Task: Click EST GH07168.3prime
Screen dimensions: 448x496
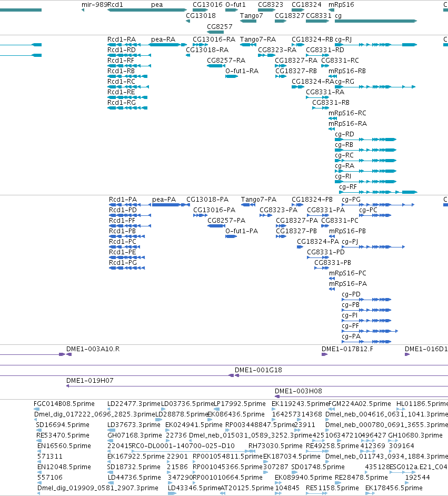Action: point(135,435)
